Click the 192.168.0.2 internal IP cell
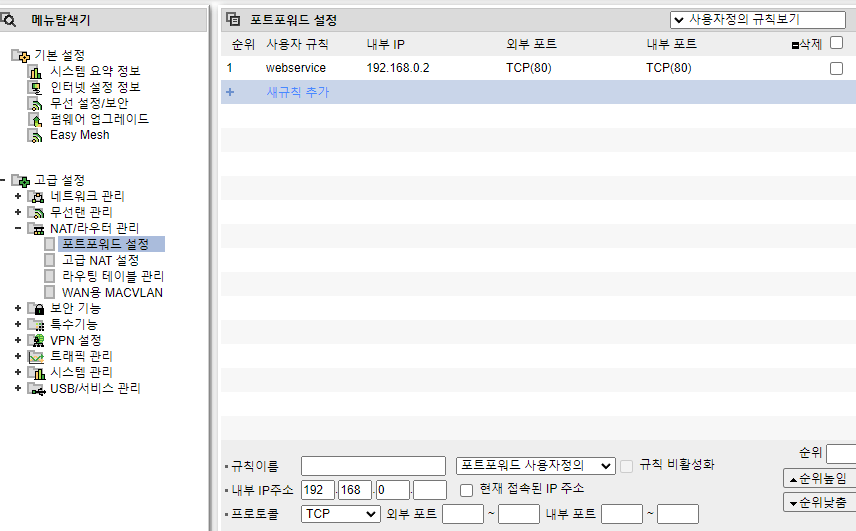The image size is (856, 531). tap(398, 68)
